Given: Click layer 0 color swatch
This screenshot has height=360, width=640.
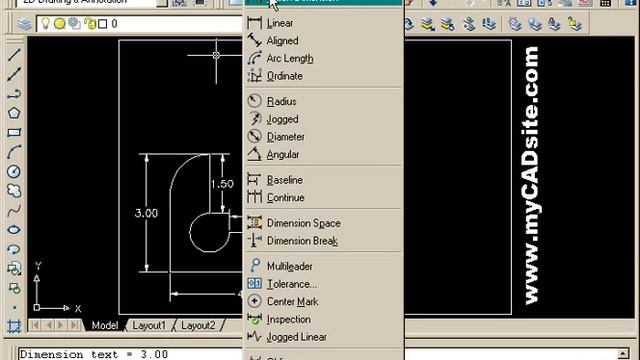Looking at the screenshot, I should 103,24.
